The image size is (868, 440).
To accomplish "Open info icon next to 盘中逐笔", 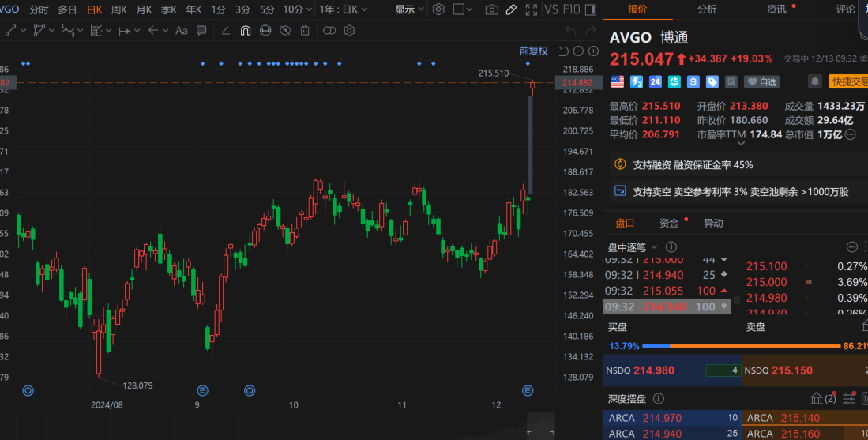I will pyautogui.click(x=671, y=246).
